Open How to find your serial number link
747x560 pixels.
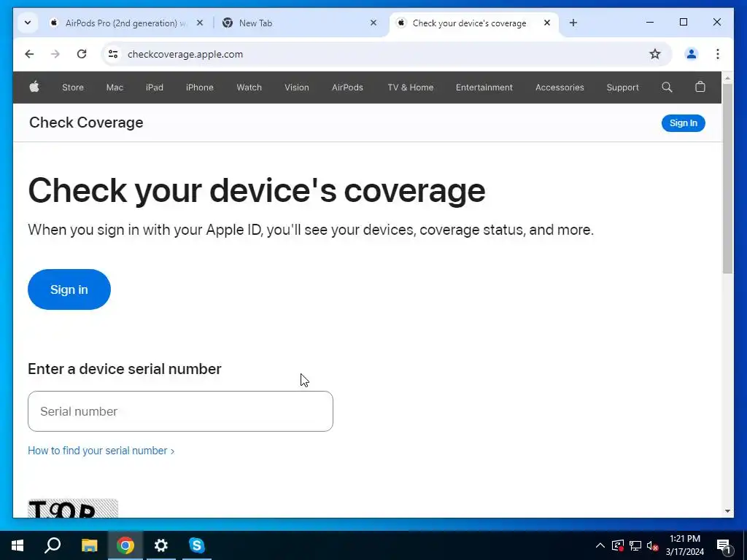pyautogui.click(x=101, y=451)
